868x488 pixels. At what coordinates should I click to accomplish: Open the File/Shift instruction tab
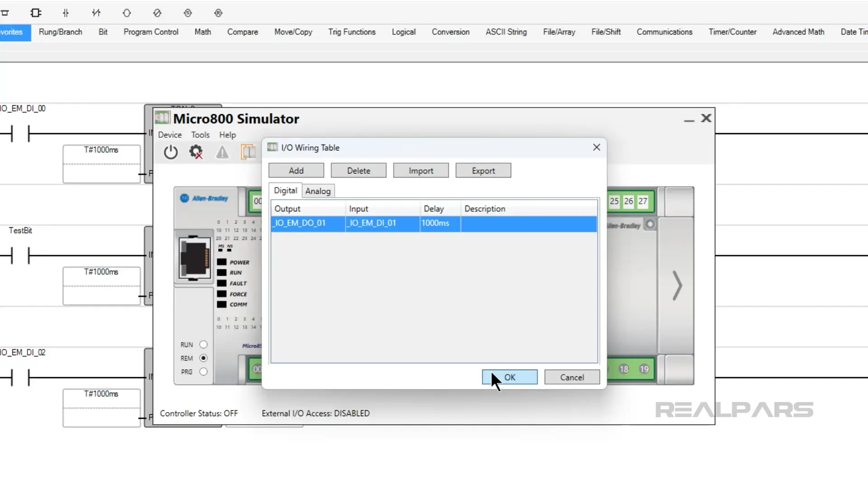coord(606,32)
